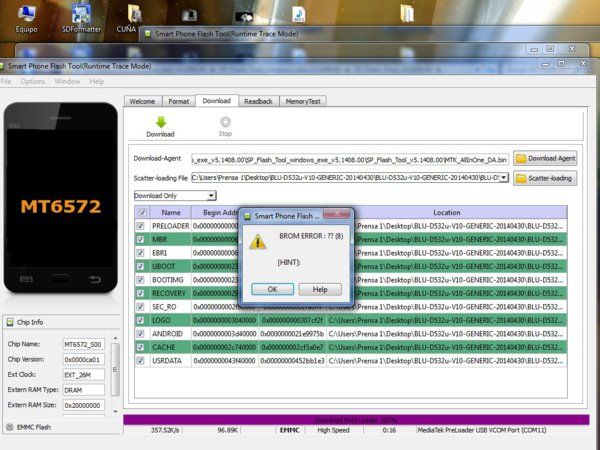Uncheck the UBOOT row checkbox
Image resolution: width=600 pixels, height=450 pixels.
[140, 266]
